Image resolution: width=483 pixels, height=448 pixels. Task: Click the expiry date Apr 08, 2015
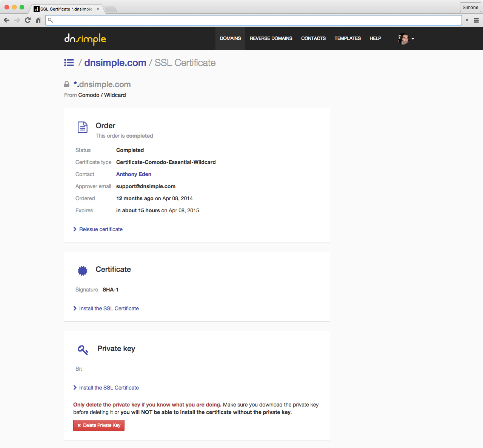pyautogui.click(x=184, y=210)
